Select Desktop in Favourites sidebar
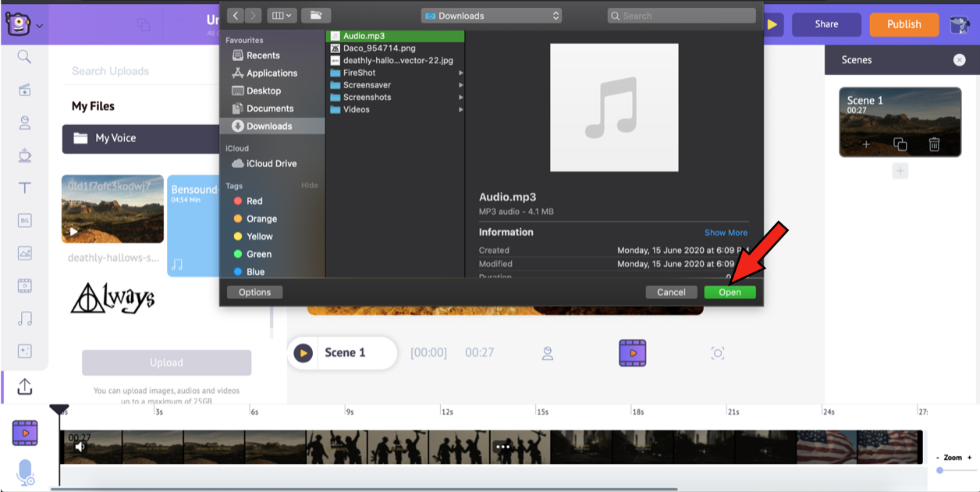 point(263,91)
